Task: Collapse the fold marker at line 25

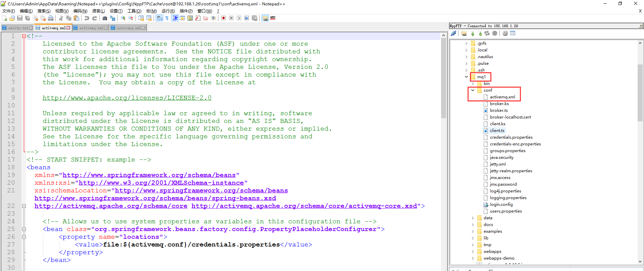Action: (x=24, y=229)
